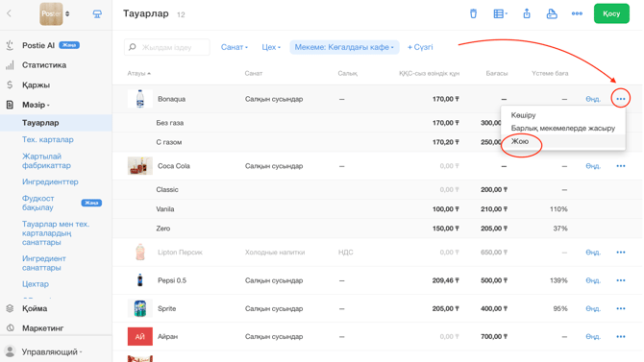Open Қаржы section
This screenshot has height=362, width=644.
coord(36,84)
